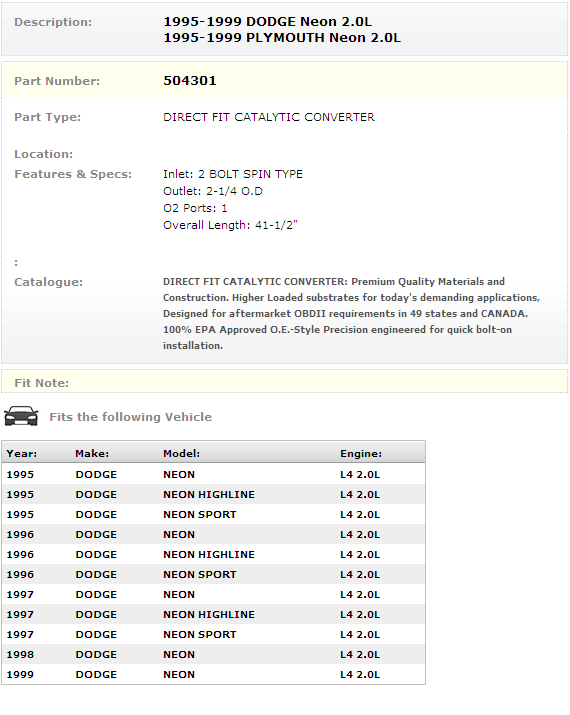Click the car icon beside Fits the following Vehicle
Screen dimensions: 570x715
coord(21,416)
